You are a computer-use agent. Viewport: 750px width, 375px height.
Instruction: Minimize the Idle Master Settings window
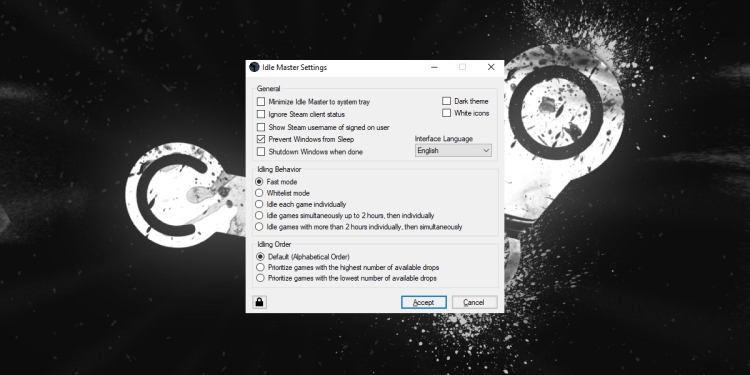(x=434, y=67)
